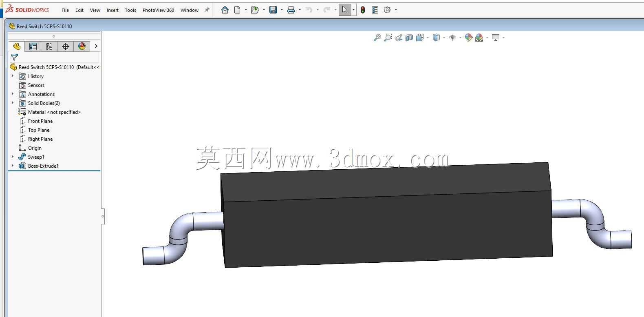Open the PhotoView 360 menu
The height and width of the screenshot is (317, 644).
click(158, 10)
